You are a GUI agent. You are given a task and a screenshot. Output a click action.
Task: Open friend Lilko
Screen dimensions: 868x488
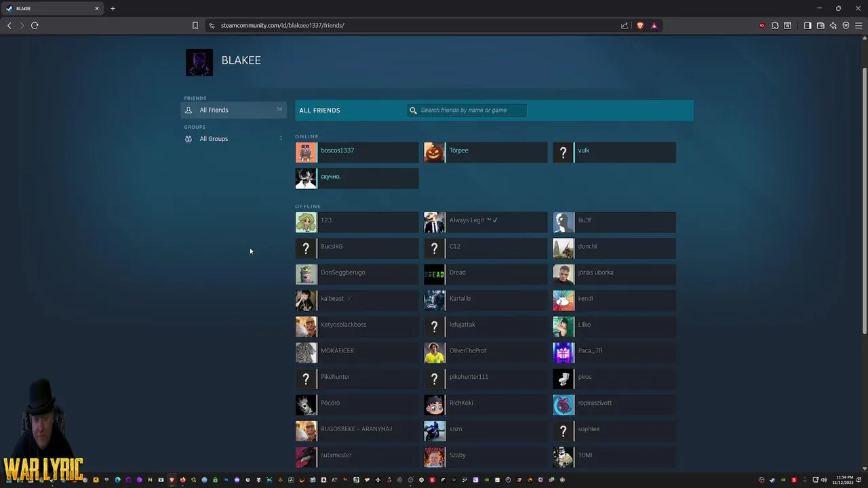point(614,327)
